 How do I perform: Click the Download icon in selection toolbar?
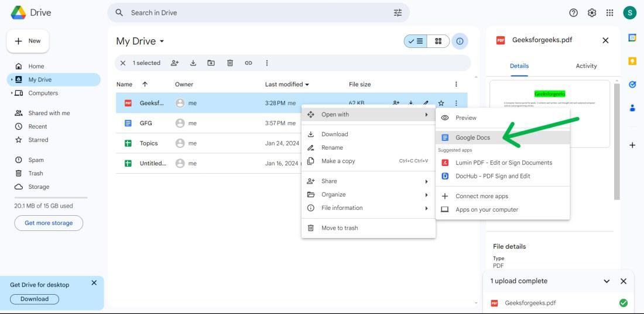(193, 63)
